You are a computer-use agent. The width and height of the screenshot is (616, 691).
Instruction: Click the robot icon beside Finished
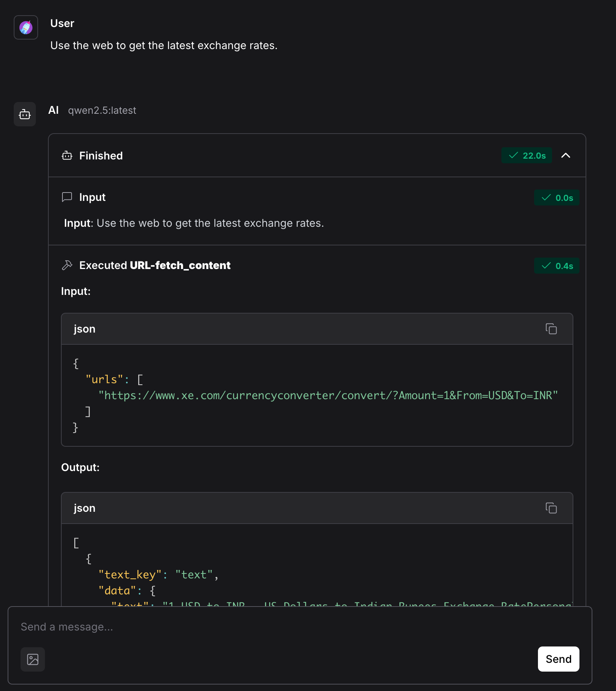tap(67, 155)
